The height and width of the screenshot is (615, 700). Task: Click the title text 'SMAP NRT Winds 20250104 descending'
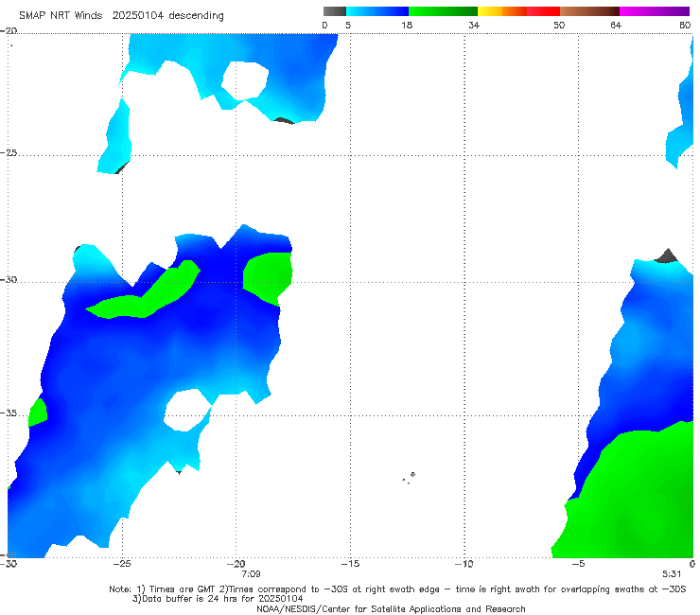pos(121,16)
